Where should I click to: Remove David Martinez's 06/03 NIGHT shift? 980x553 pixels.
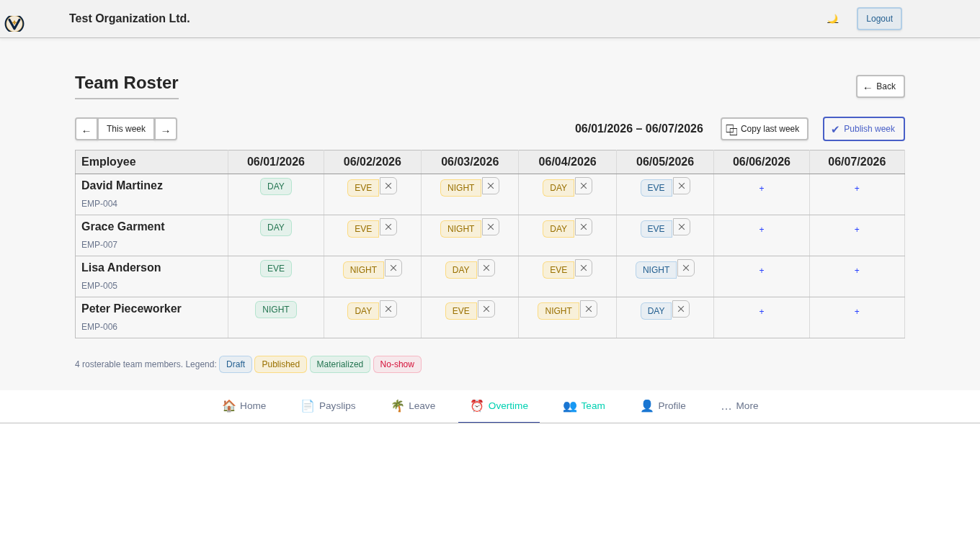coord(491,186)
